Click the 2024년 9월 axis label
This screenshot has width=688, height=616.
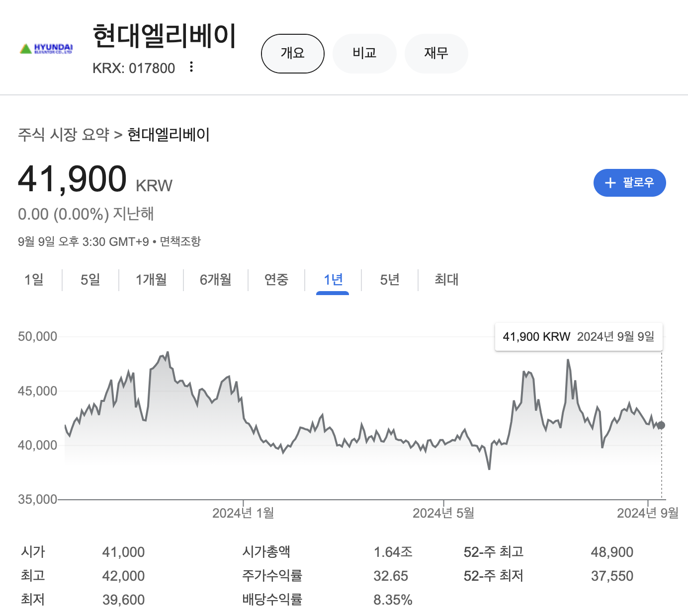648,513
